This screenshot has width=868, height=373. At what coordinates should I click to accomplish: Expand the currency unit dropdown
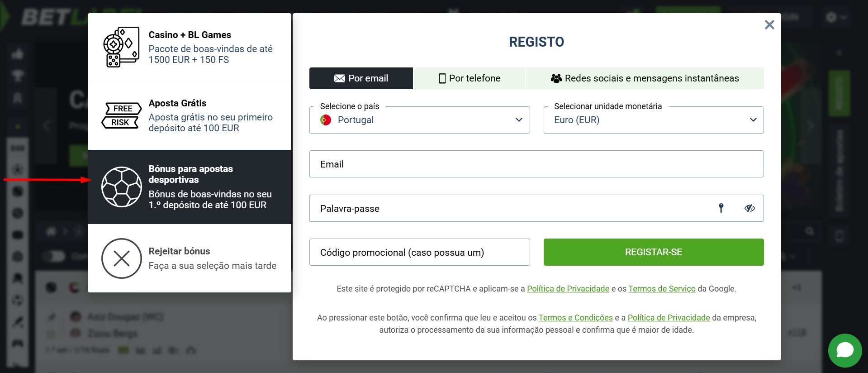click(653, 120)
